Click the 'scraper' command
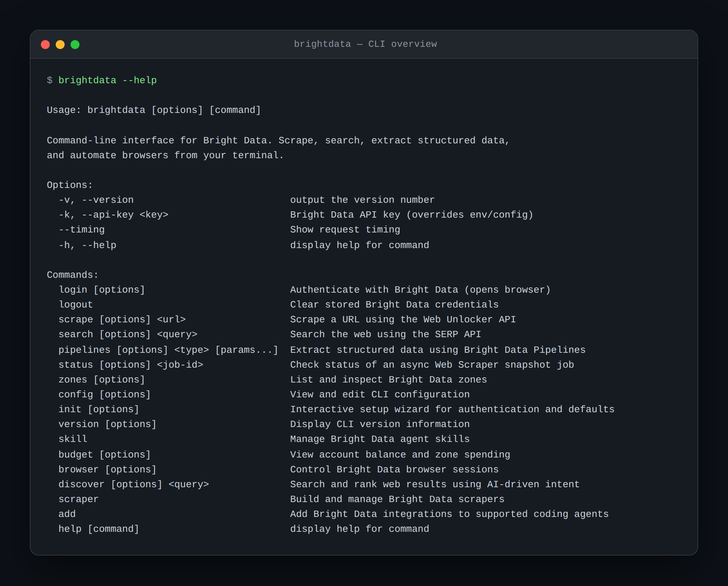The width and height of the screenshot is (728, 586). (x=79, y=499)
